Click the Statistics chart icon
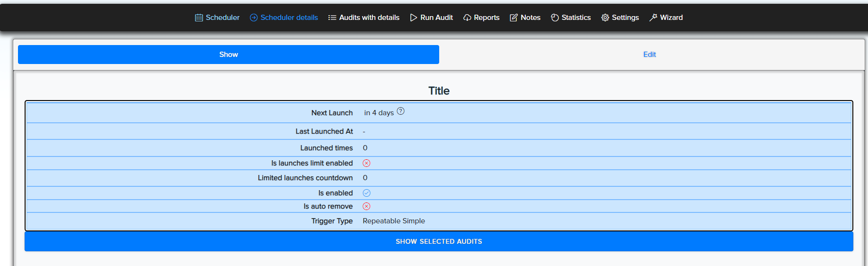The height and width of the screenshot is (266, 868). click(x=555, y=18)
